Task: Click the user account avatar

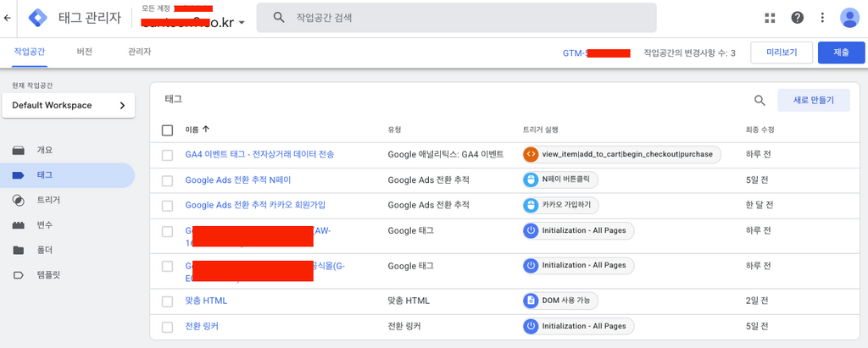Action: [x=849, y=18]
